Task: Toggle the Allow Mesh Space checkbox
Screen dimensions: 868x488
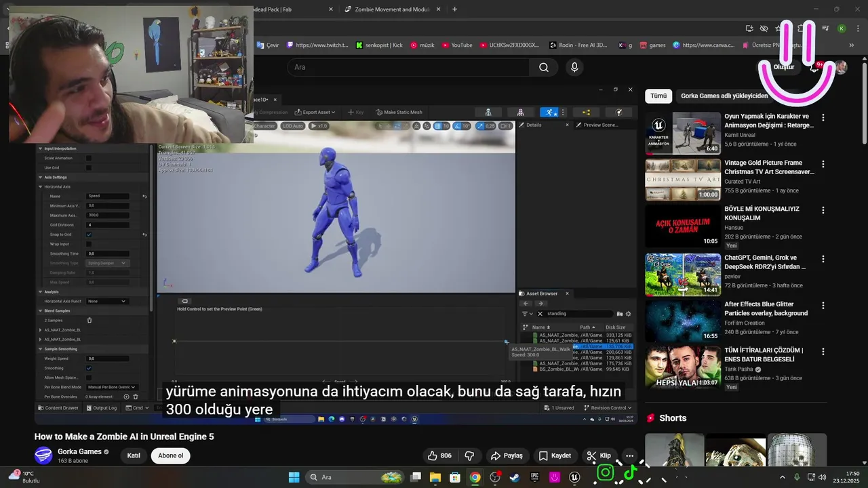Action: [x=88, y=378]
